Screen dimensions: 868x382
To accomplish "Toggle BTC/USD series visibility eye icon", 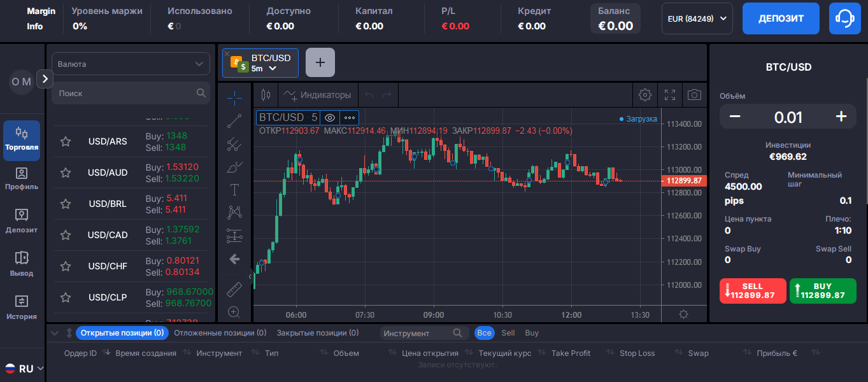I will (329, 118).
